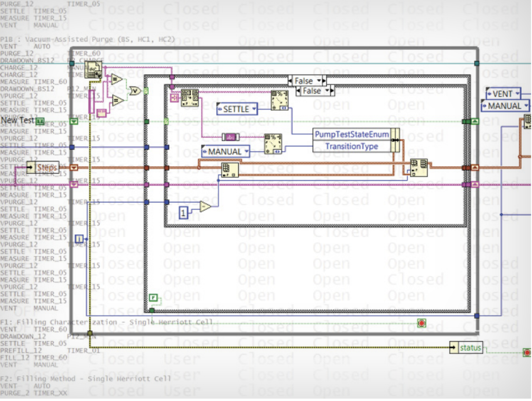
Task: Select the loop iteration terminal i
Action: 79,239
